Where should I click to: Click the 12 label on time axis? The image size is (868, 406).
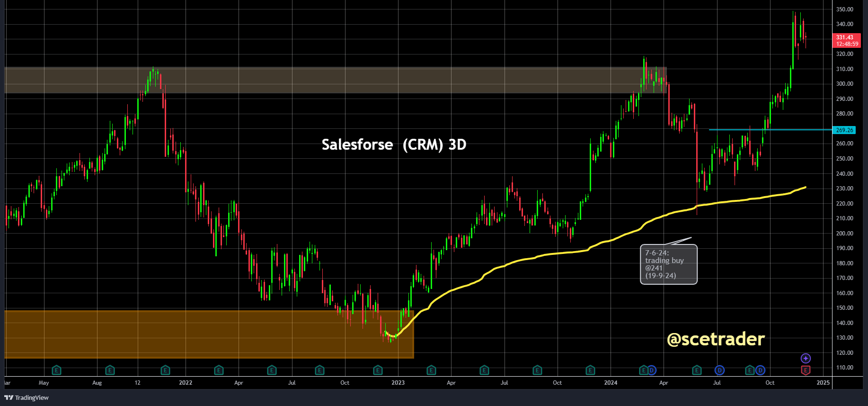pos(137,383)
